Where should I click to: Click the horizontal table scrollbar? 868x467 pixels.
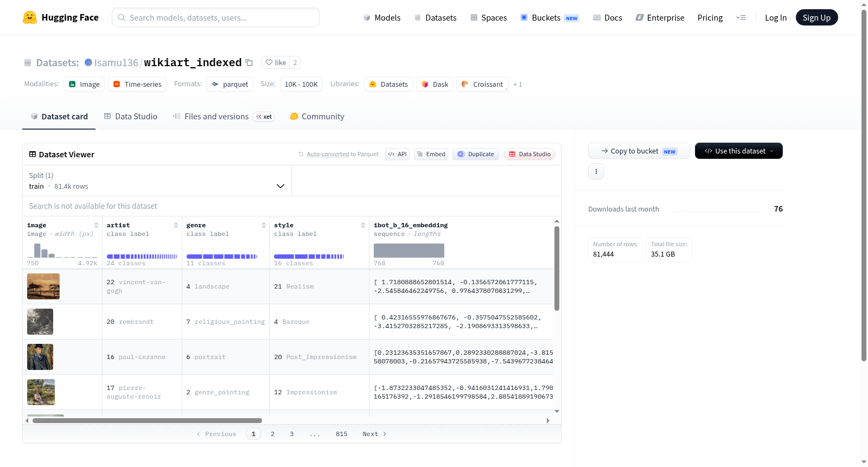tap(147, 420)
